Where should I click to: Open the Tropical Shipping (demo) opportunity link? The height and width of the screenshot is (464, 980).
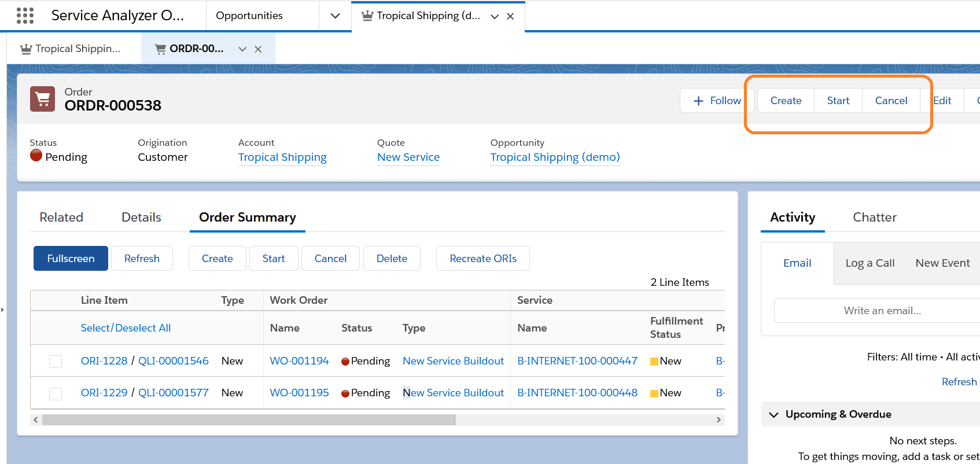(555, 157)
